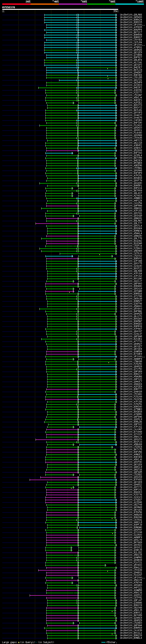The height and width of the screenshot is (644, 146).
Task: Click hit UniRef100_P25777
Action: 131,93
